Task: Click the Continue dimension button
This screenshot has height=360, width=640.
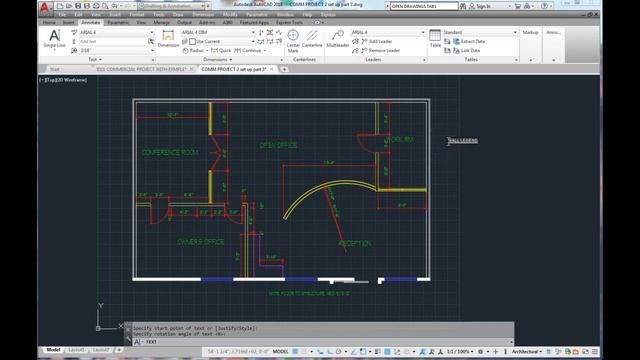Action: click(x=248, y=51)
